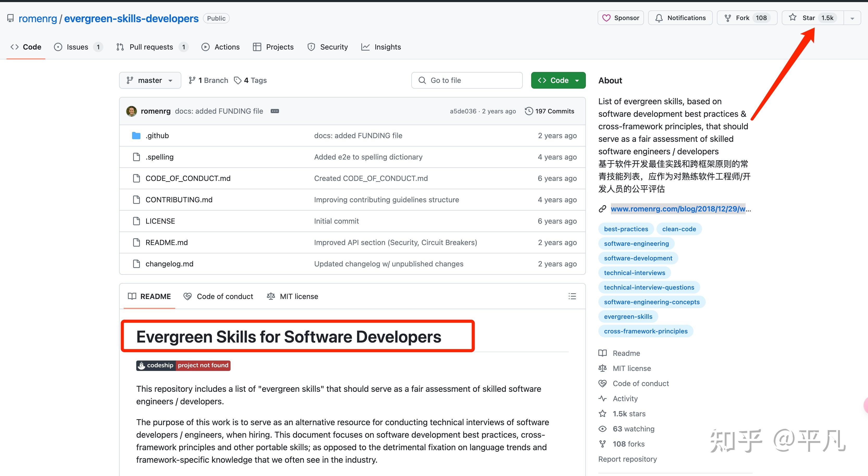The width and height of the screenshot is (868, 476).
Task: Click the clean-code topic tag
Action: pyautogui.click(x=679, y=229)
